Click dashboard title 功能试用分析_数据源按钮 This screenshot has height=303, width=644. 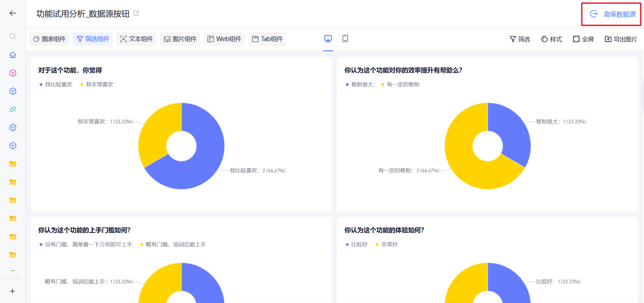(83, 13)
